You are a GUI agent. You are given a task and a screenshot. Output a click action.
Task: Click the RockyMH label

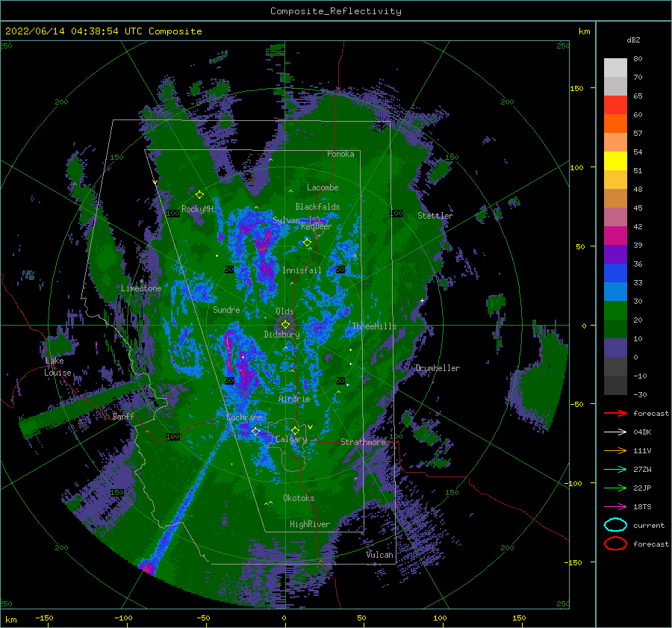coord(197,209)
